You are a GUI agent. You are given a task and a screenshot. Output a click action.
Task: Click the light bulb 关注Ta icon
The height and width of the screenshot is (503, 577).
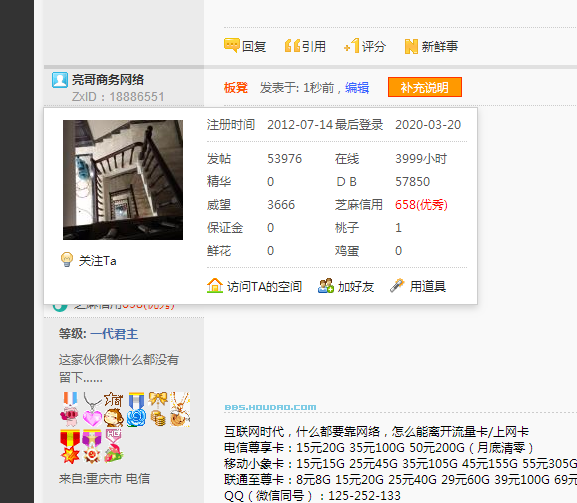pos(67,260)
